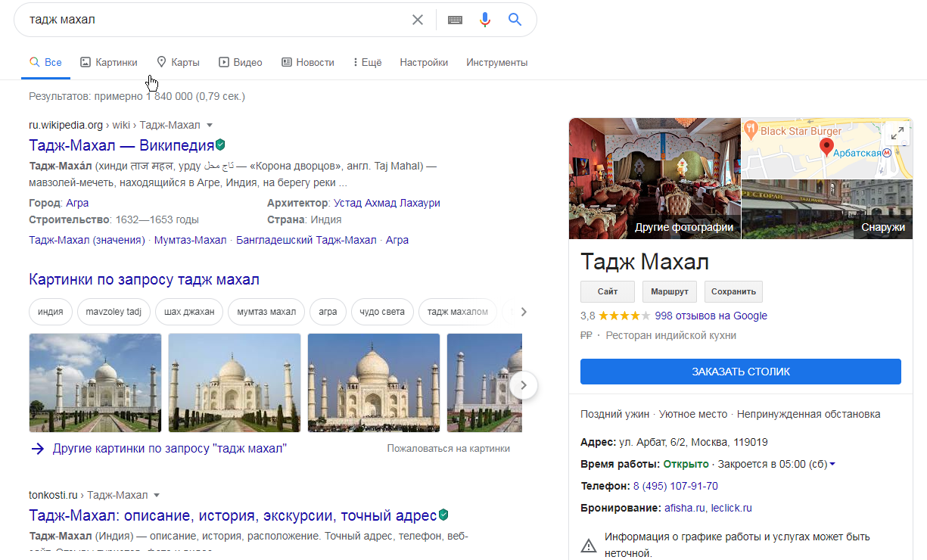Viewport: 927px width, 560px height.
Task: Clear the search box with the X icon
Action: tap(418, 20)
